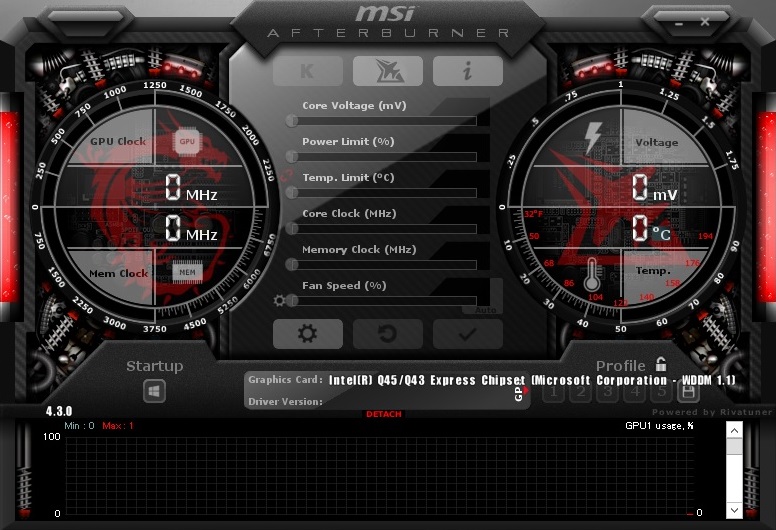Click the Voltage gauge label

pyautogui.click(x=657, y=143)
